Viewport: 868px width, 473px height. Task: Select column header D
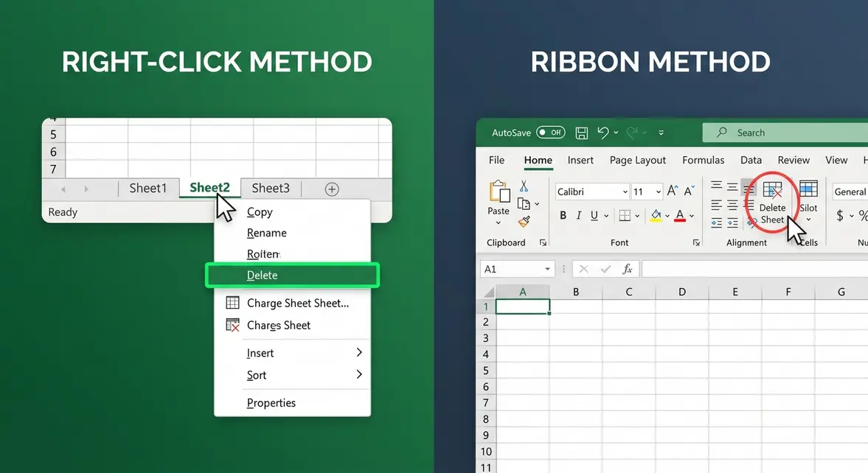click(682, 292)
